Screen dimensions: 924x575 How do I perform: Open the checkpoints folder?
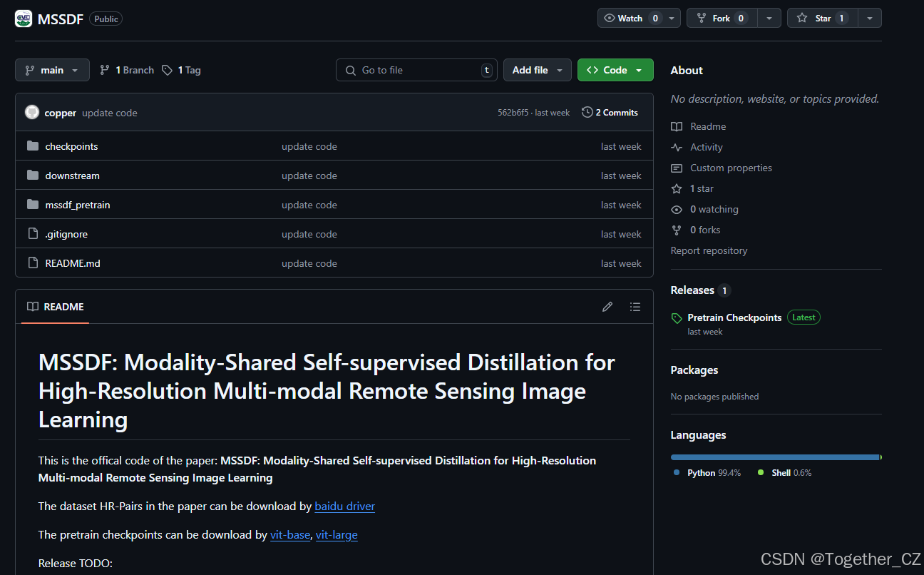tap(71, 146)
